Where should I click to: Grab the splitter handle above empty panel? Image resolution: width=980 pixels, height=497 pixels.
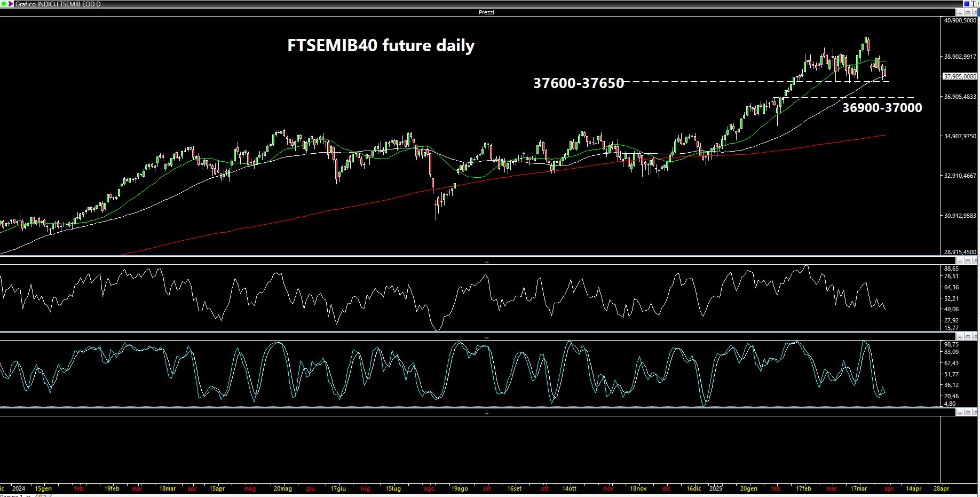tap(486, 413)
